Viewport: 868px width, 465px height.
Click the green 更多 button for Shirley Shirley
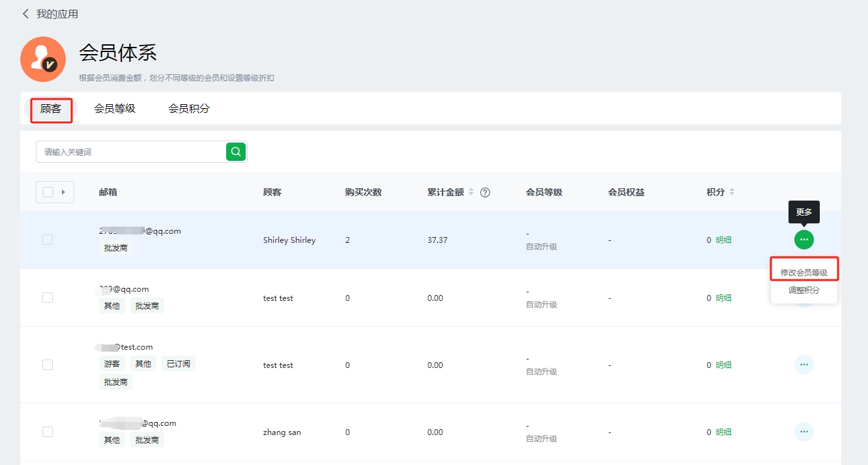pos(804,240)
